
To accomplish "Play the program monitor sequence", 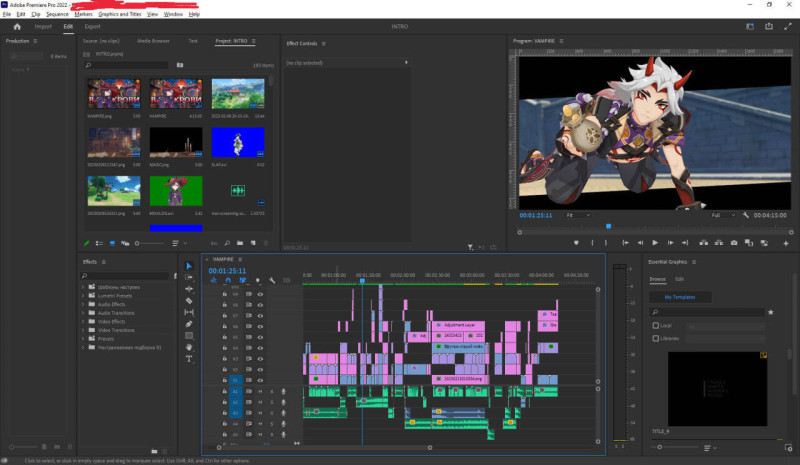I will (x=655, y=243).
